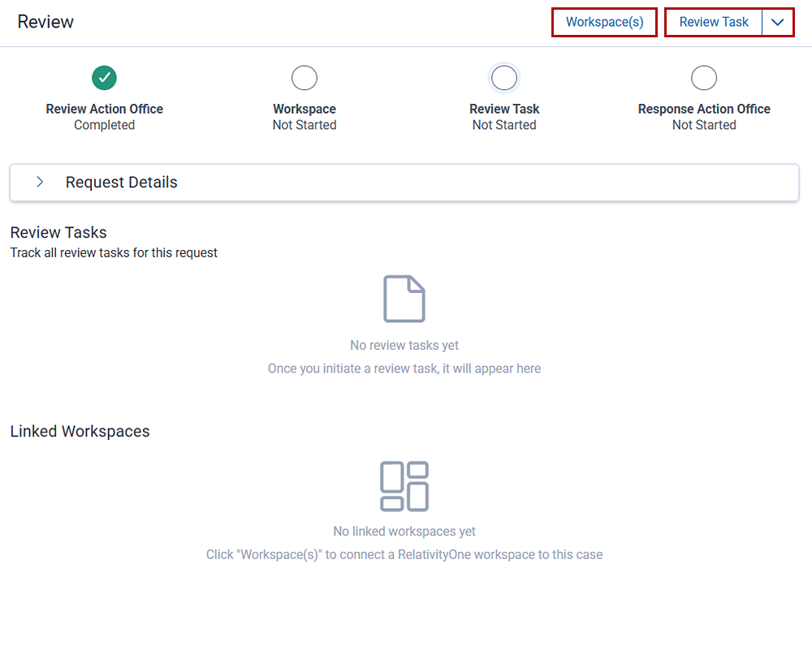Click the Review page heading

tap(45, 22)
